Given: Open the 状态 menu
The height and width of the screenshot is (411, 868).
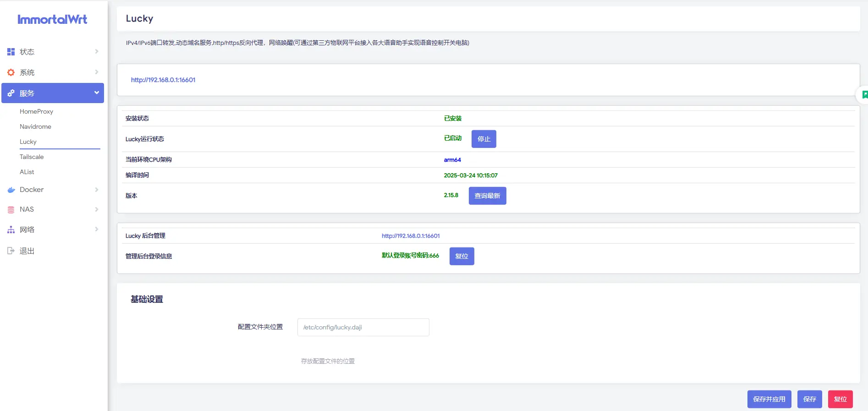Looking at the screenshot, I should pyautogui.click(x=53, y=52).
